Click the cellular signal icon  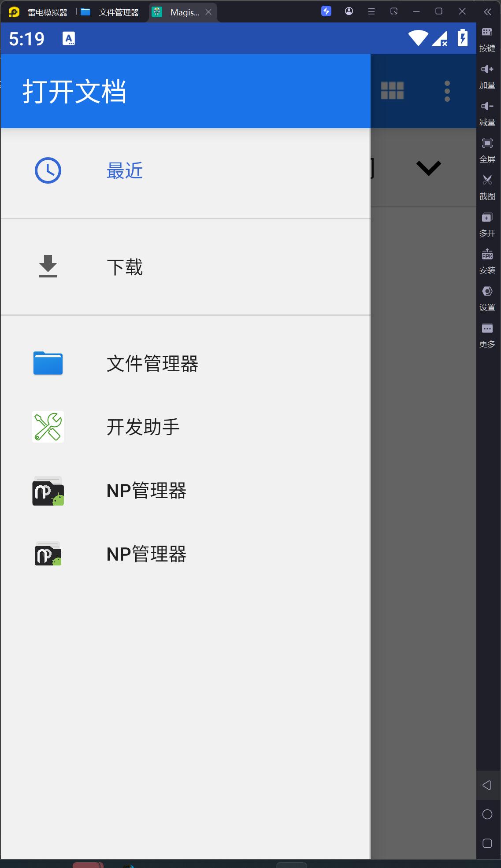(440, 38)
